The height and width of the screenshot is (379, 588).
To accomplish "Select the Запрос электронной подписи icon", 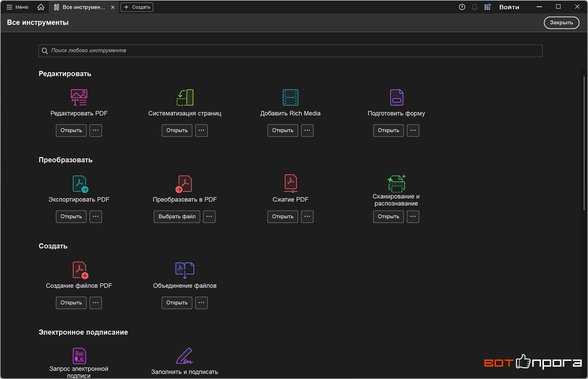I will tap(79, 355).
